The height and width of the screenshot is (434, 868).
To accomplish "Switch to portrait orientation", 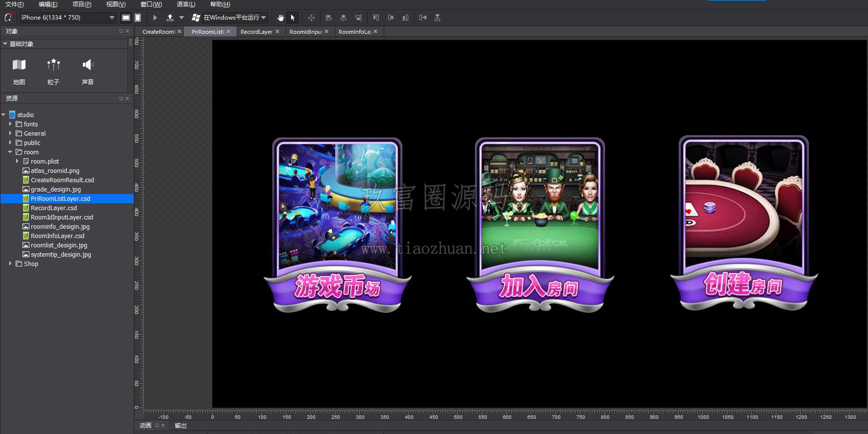I will pyautogui.click(x=138, y=18).
